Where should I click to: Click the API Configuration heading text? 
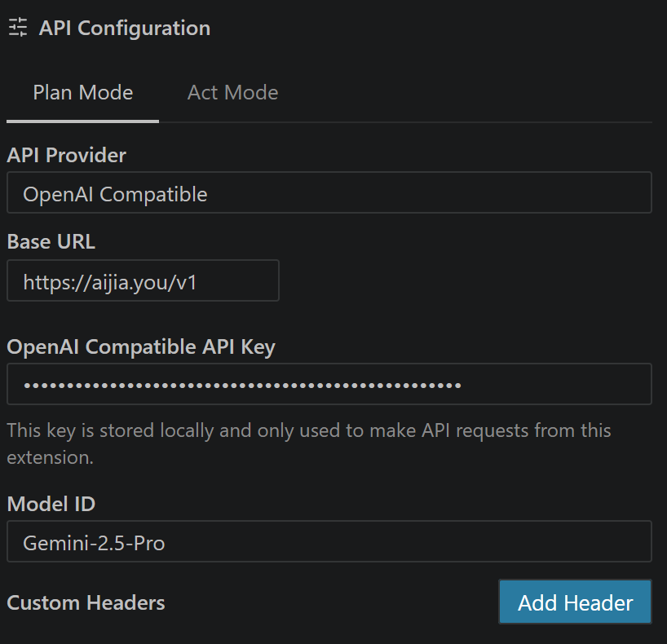125,28
